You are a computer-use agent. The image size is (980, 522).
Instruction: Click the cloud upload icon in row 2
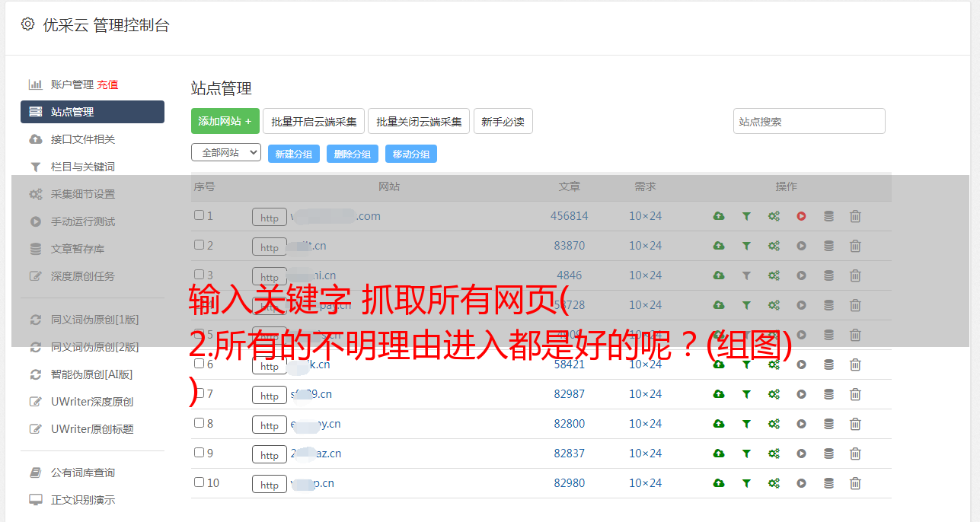719,246
